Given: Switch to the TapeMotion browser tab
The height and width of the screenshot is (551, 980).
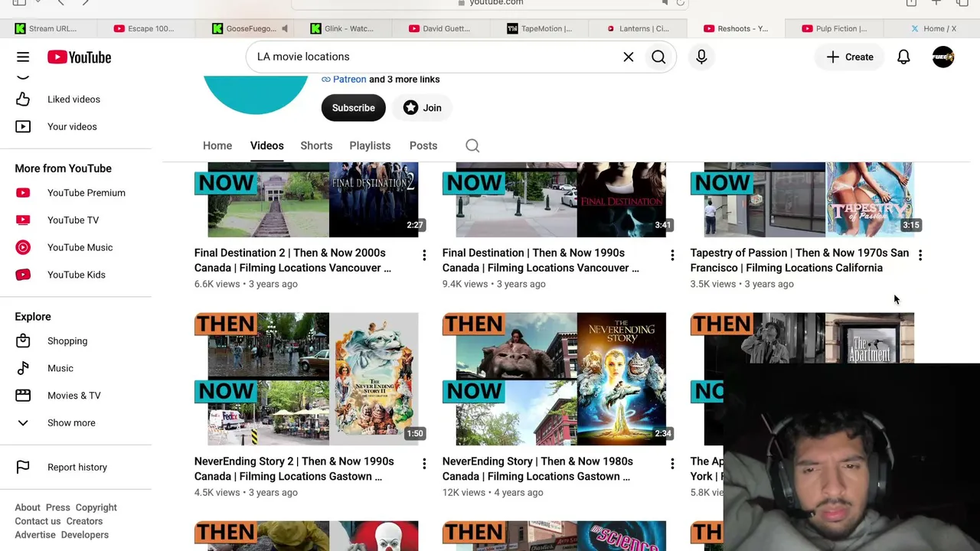Looking at the screenshot, I should pos(539,28).
